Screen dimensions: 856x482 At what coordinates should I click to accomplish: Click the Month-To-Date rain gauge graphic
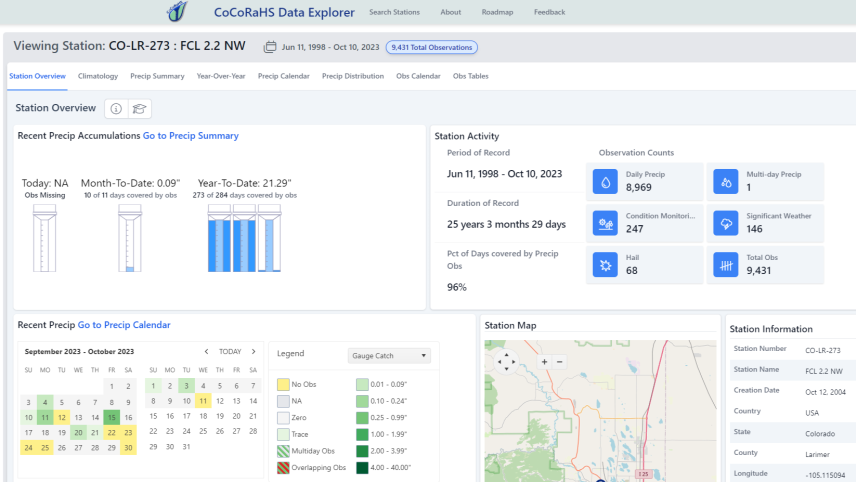coord(130,238)
